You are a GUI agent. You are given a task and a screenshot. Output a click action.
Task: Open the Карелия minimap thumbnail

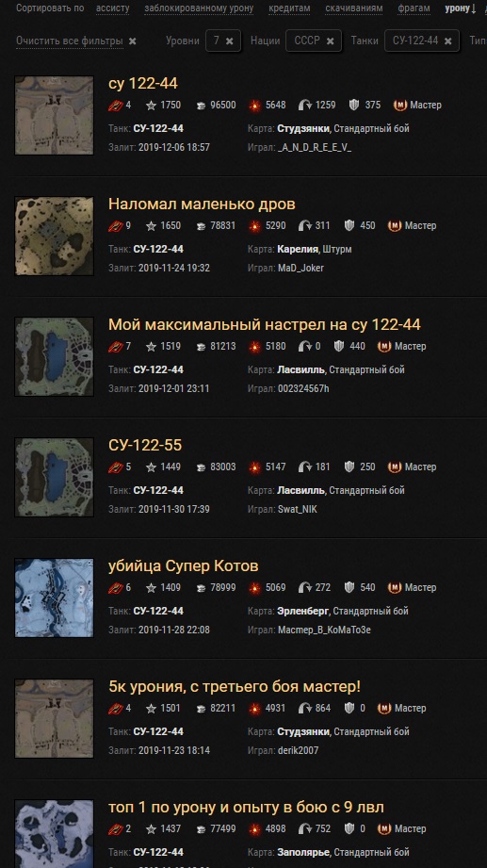pos(55,236)
